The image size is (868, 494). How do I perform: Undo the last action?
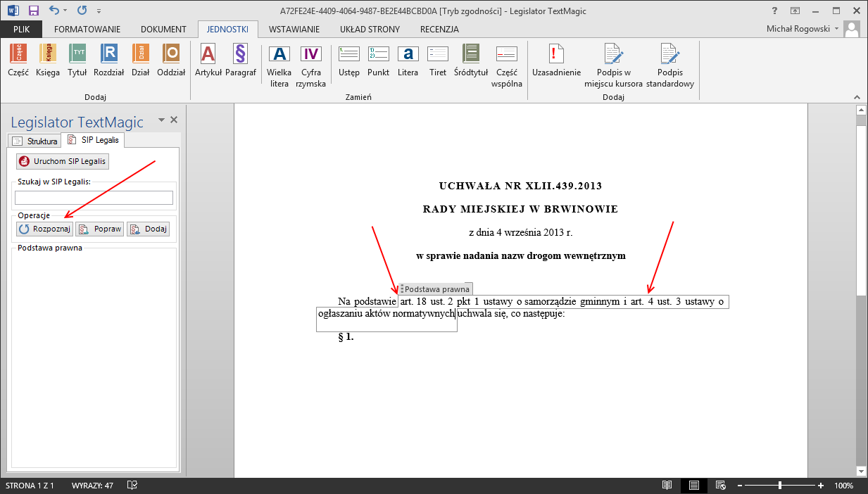55,11
